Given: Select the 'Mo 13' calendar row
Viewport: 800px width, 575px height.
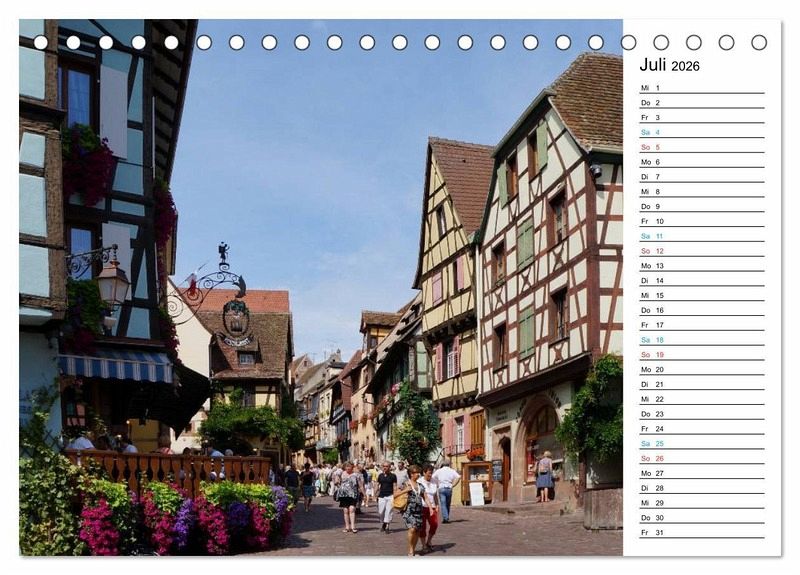Looking at the screenshot, I should click(x=702, y=265).
